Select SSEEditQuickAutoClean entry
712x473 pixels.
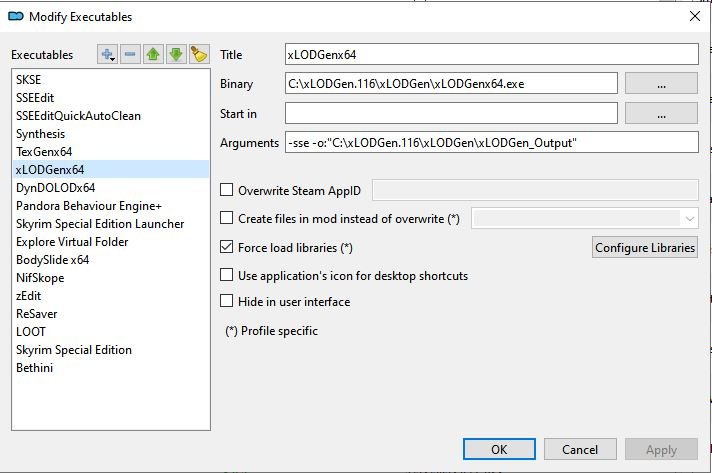[111, 116]
